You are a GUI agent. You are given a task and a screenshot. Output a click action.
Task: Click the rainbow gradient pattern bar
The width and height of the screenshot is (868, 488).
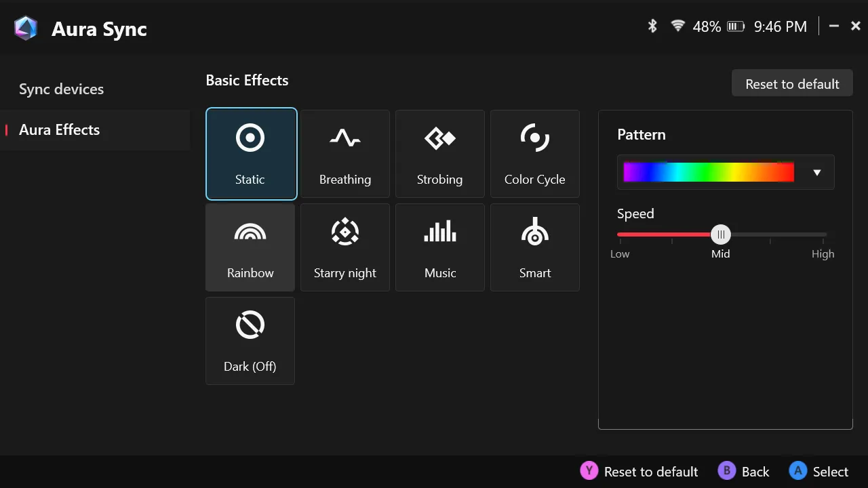pos(709,172)
